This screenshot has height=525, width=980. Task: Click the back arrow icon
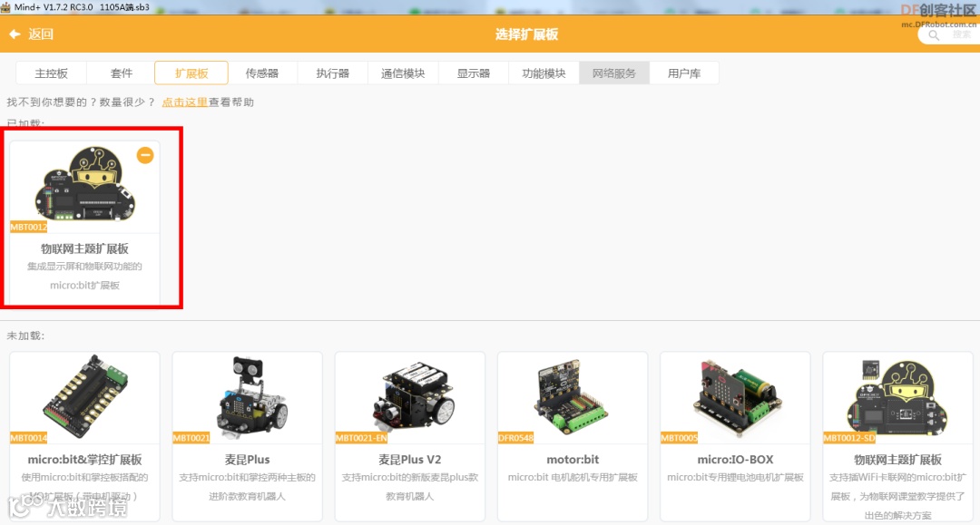(15, 34)
